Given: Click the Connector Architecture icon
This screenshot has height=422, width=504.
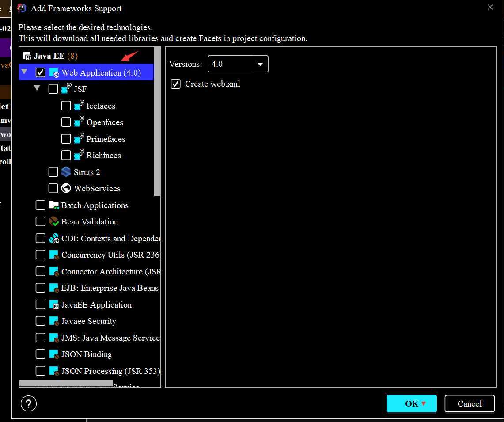Looking at the screenshot, I should coord(54,271).
